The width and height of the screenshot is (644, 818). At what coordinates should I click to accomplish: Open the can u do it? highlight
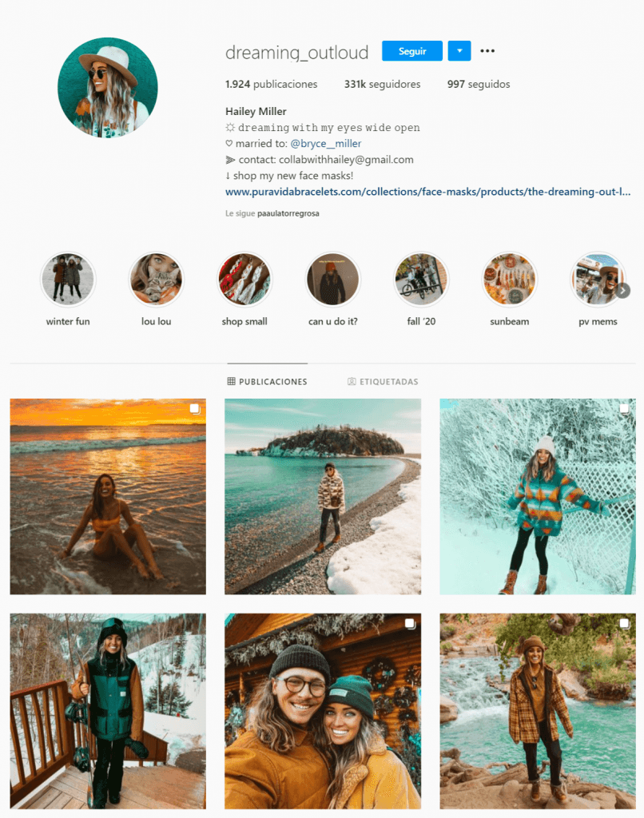click(333, 280)
